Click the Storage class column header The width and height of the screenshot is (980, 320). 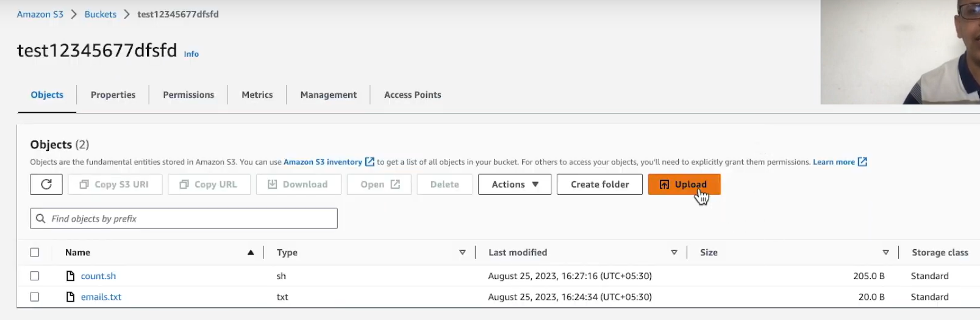940,252
